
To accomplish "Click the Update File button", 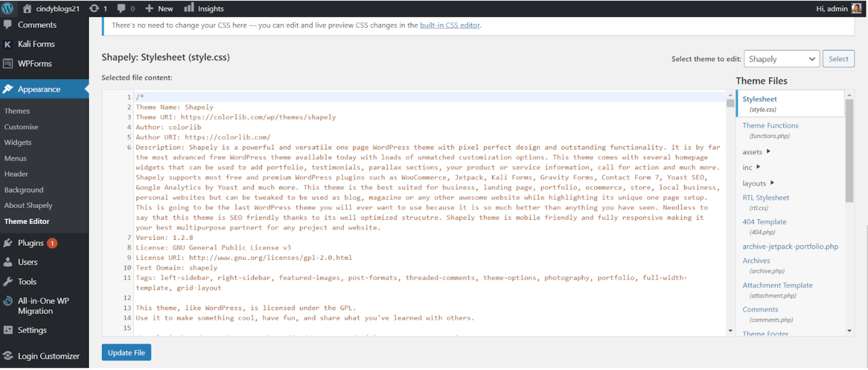I will click(126, 353).
